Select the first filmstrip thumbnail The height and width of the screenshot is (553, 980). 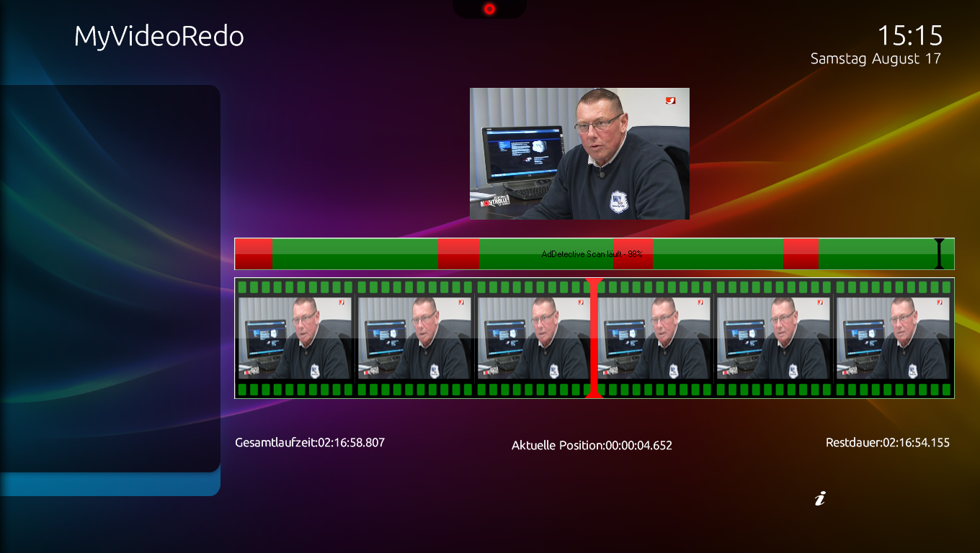pyautogui.click(x=295, y=338)
